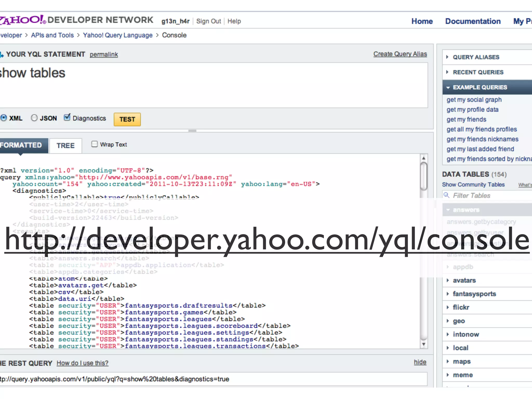
Task: Run the query with the TEST button
Action: [x=127, y=119]
